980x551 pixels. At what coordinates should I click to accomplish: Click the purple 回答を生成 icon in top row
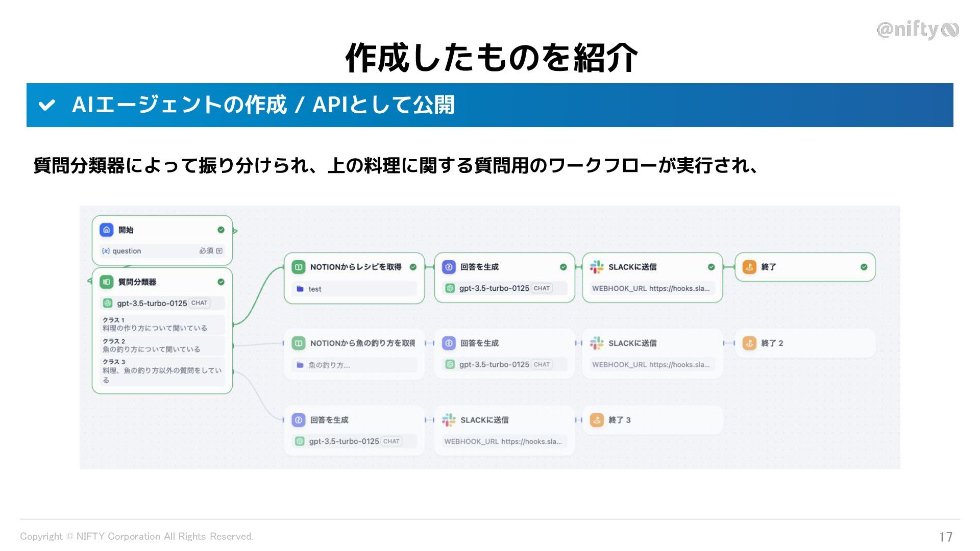tap(449, 267)
